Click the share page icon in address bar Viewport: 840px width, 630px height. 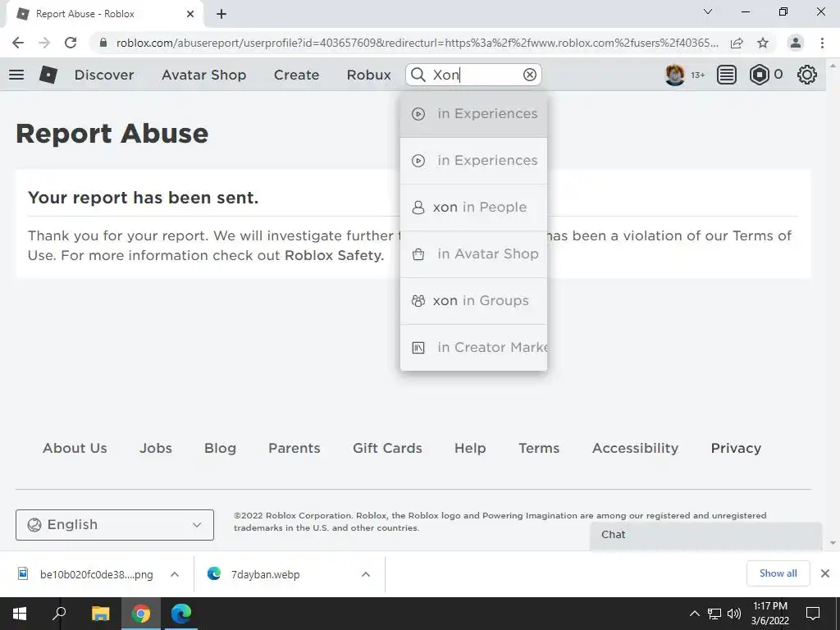737,43
